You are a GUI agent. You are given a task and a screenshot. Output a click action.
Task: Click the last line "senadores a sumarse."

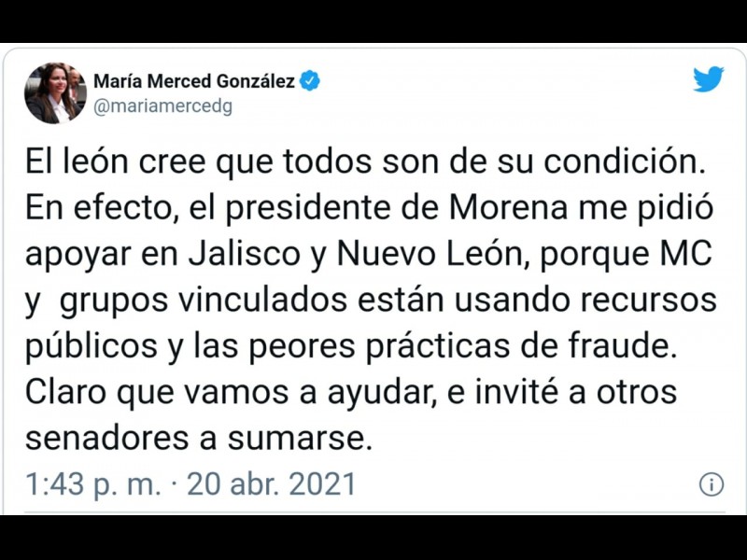pos(199,438)
